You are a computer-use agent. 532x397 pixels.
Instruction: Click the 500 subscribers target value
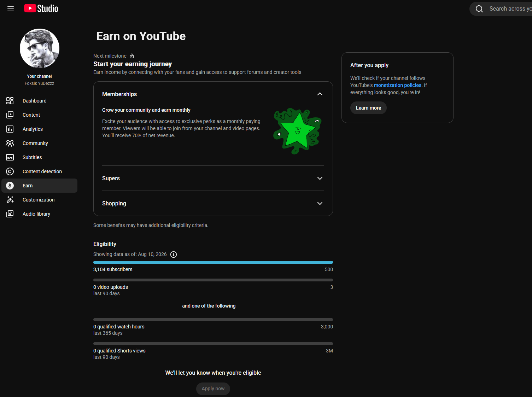(329, 269)
